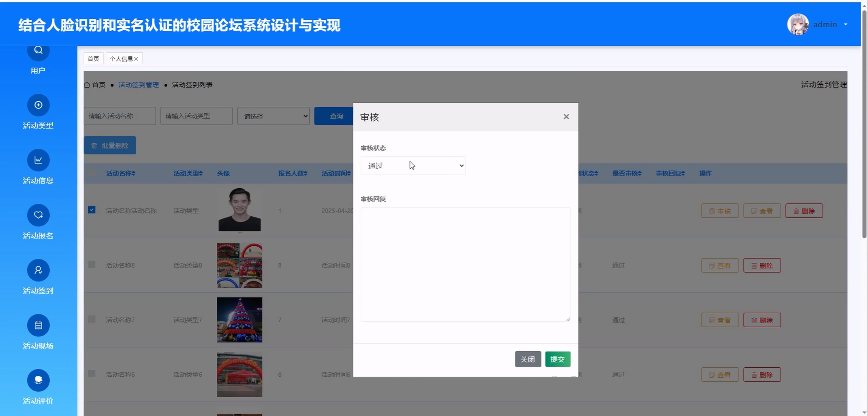The width and height of the screenshot is (868, 416).
Task: Open the 活动信息 chart icon in sidebar
Action: pyautogui.click(x=38, y=160)
